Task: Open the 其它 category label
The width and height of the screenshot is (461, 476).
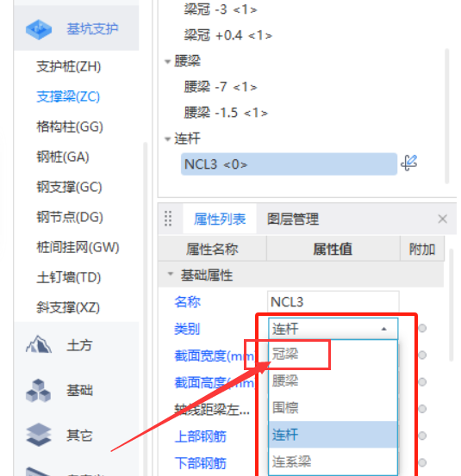Action: (x=79, y=436)
